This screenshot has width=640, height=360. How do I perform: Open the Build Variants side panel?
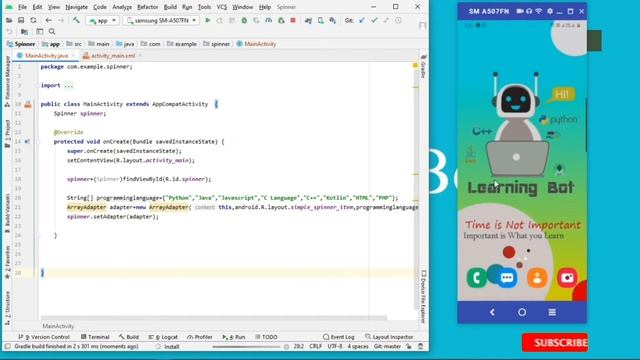(x=7, y=213)
